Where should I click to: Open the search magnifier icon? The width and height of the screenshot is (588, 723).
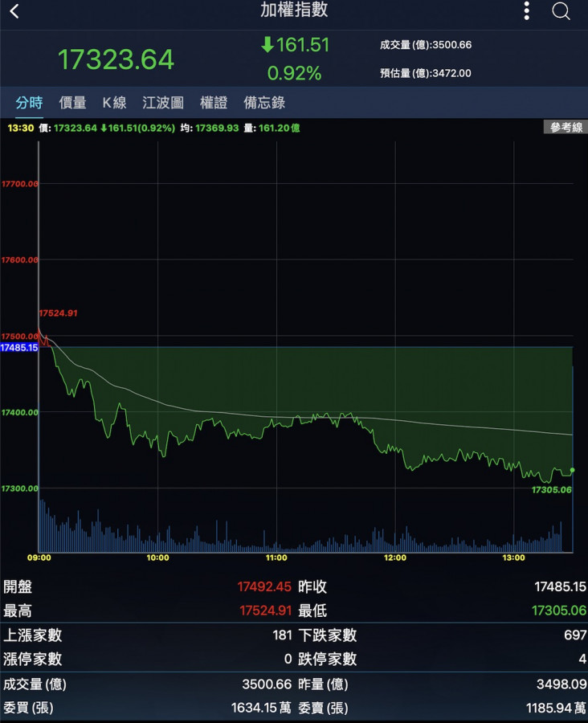561,10
